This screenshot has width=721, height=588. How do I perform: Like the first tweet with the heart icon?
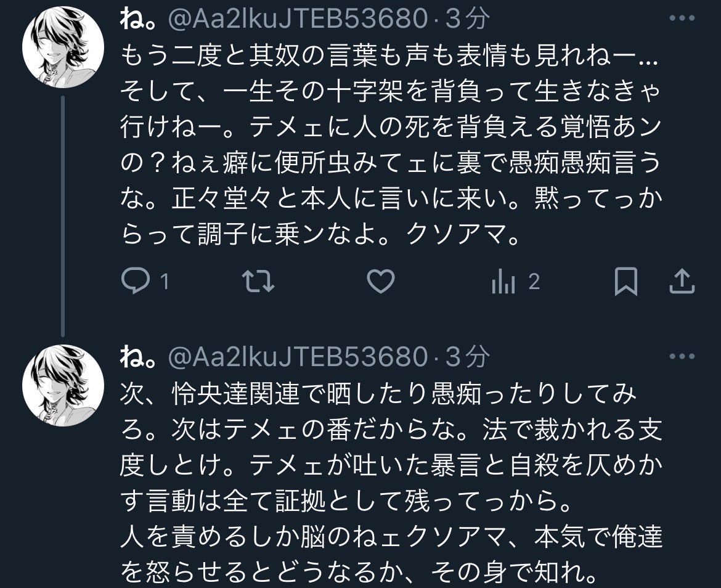[381, 281]
